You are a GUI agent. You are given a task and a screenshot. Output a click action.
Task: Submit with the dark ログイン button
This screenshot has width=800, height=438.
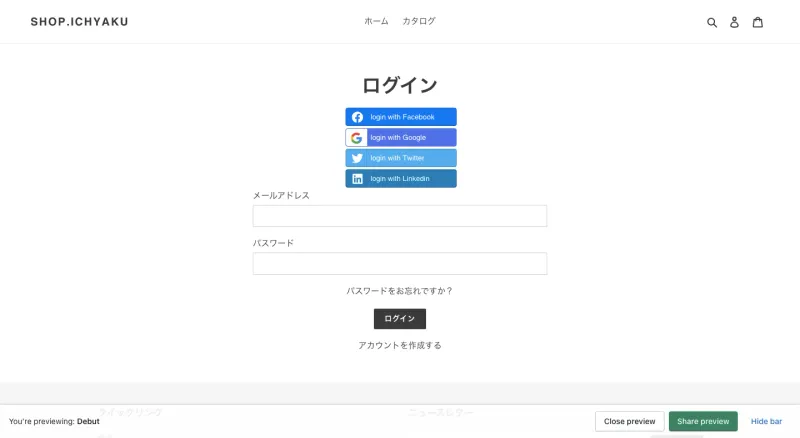[x=400, y=319]
